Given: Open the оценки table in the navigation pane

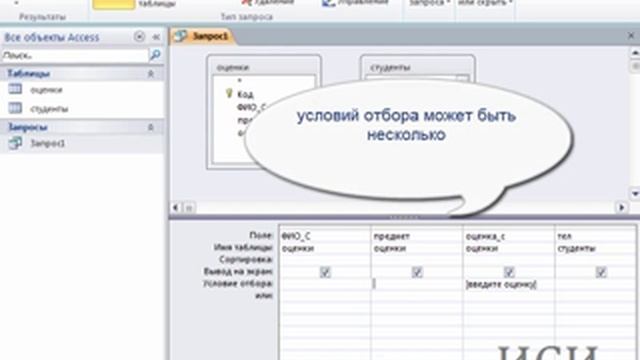Looking at the screenshot, I should (46, 90).
